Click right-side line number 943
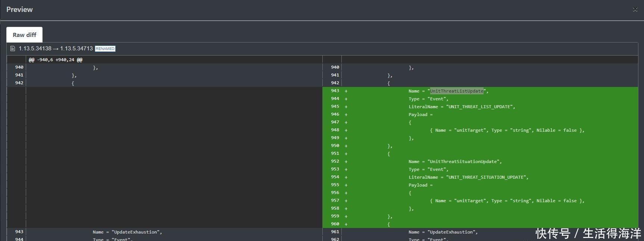Viewport: 644px width, 241px height. coord(335,91)
